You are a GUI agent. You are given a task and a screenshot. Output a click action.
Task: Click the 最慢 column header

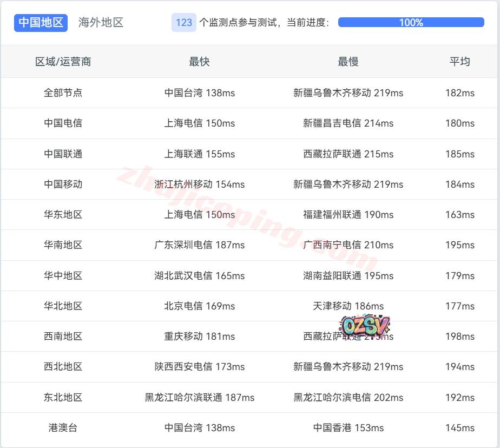(x=348, y=62)
